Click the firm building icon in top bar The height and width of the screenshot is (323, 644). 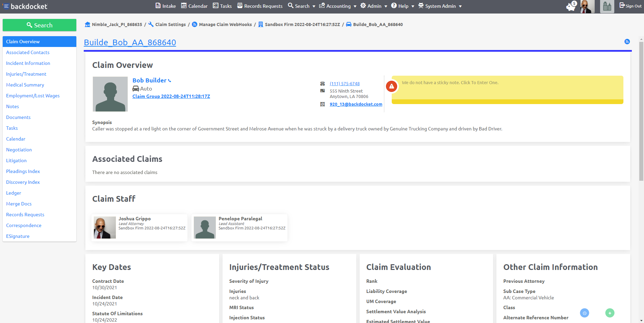point(607,6)
